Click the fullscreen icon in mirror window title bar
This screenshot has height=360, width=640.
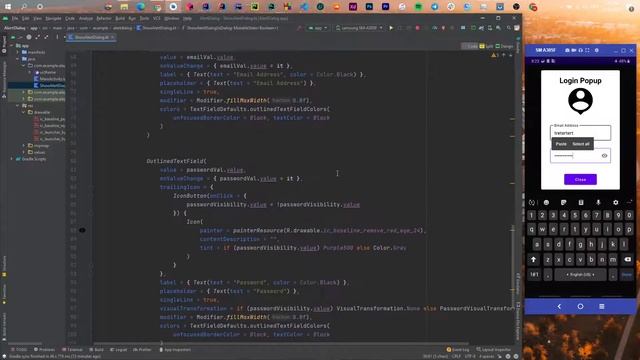(587, 50)
